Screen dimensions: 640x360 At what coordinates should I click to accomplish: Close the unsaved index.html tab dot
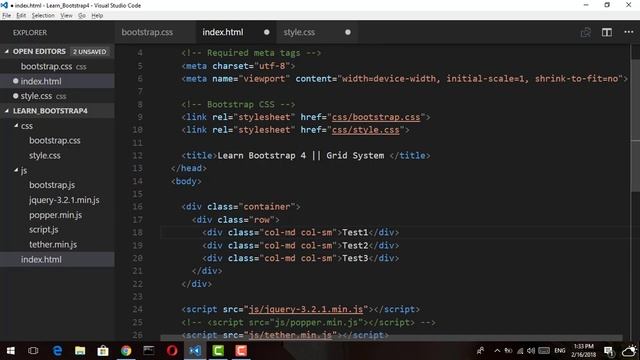267,32
